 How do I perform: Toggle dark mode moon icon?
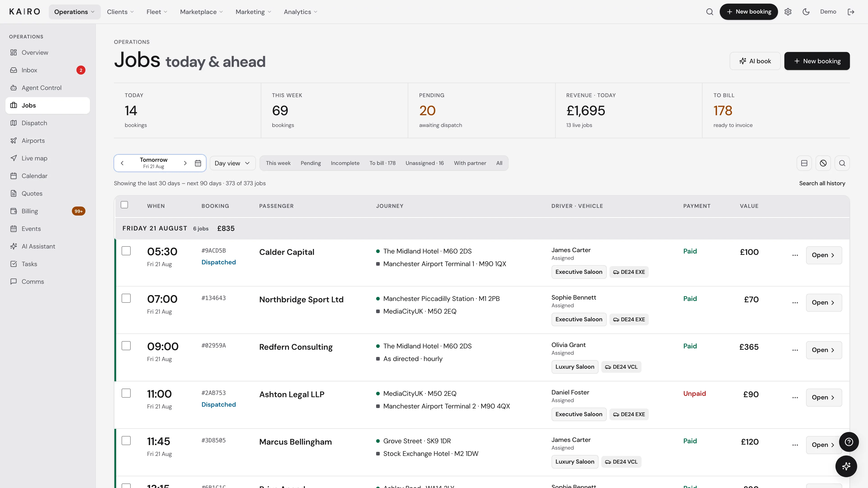806,12
